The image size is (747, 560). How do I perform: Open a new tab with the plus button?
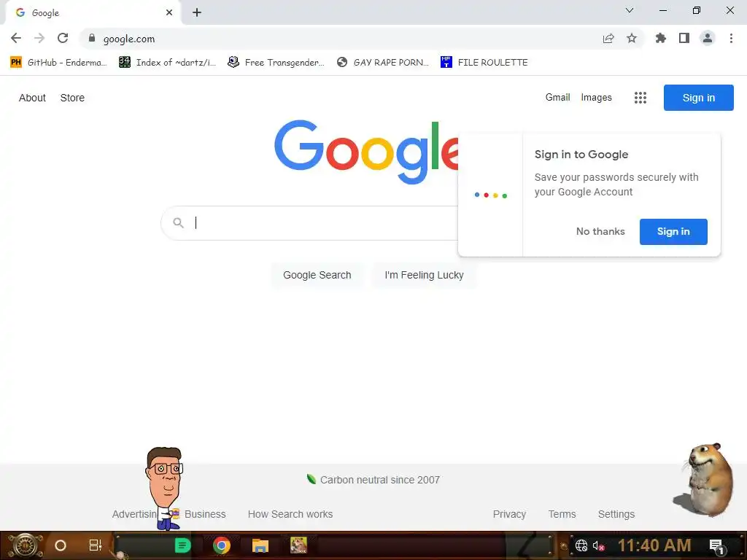coord(197,12)
